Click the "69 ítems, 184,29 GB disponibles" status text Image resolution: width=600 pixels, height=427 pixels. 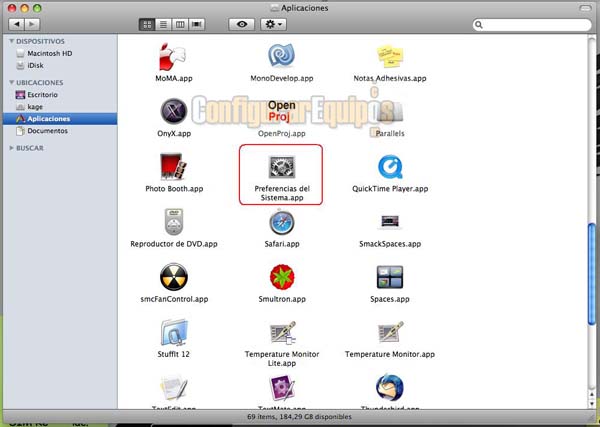pos(299,416)
